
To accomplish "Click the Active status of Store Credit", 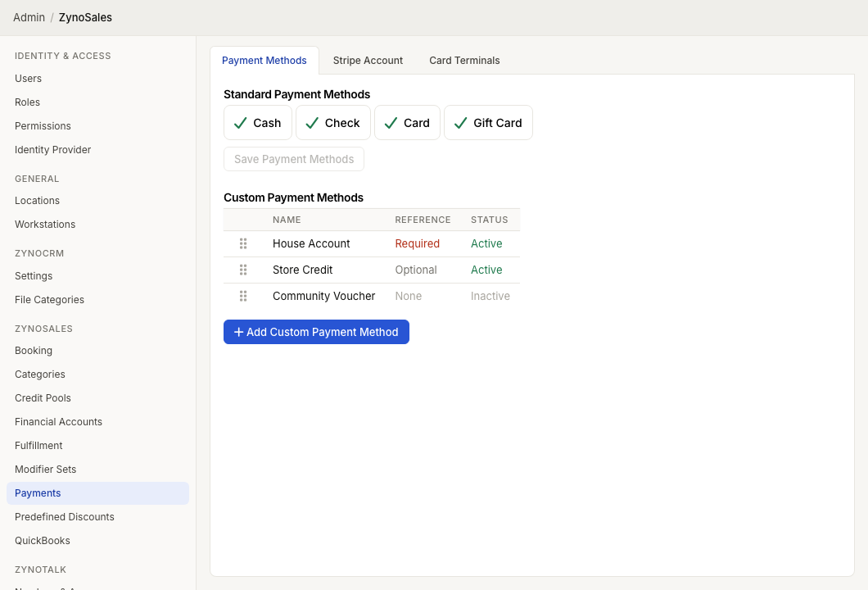I will click(486, 270).
